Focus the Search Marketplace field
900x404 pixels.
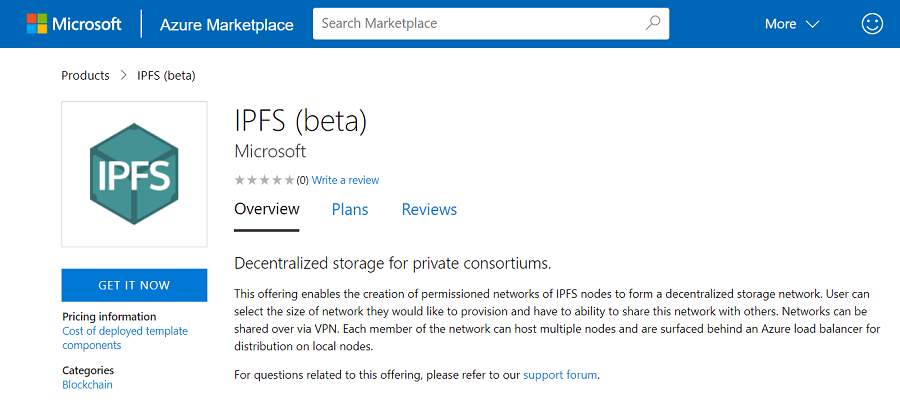(491, 24)
